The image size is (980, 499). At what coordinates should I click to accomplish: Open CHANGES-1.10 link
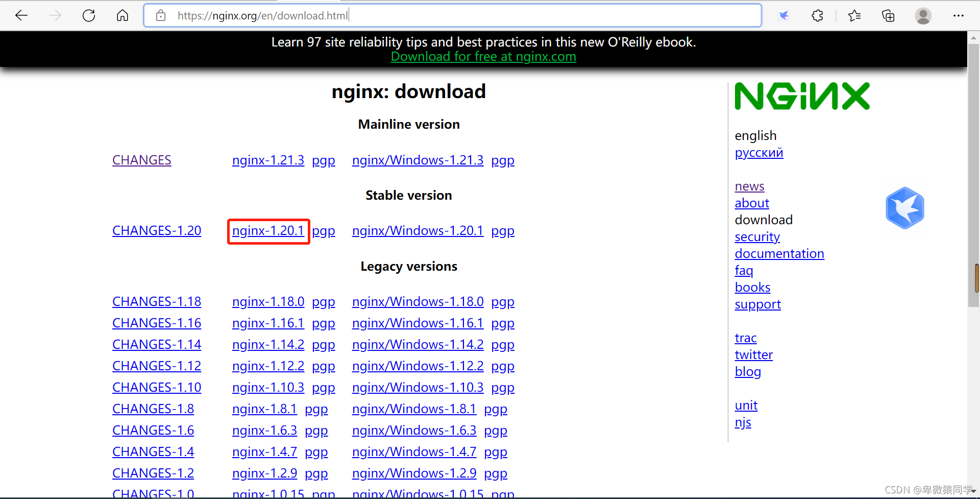[157, 388]
